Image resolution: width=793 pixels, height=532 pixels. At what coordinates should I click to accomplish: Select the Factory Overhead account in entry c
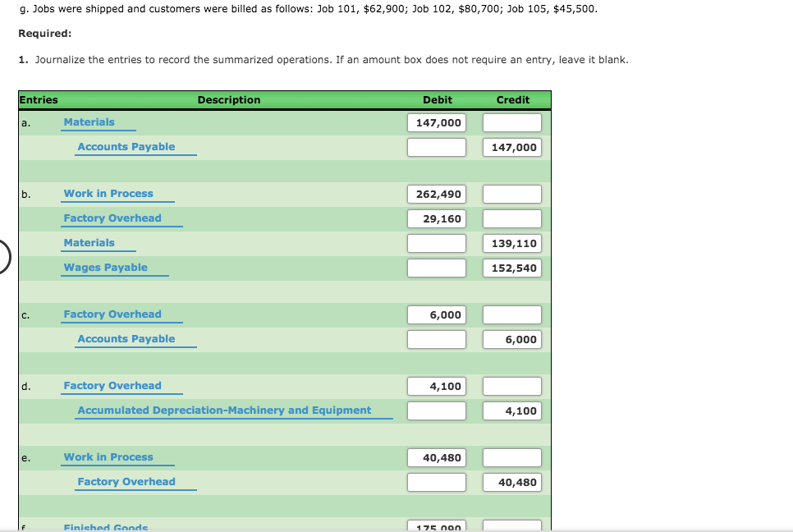pos(112,314)
